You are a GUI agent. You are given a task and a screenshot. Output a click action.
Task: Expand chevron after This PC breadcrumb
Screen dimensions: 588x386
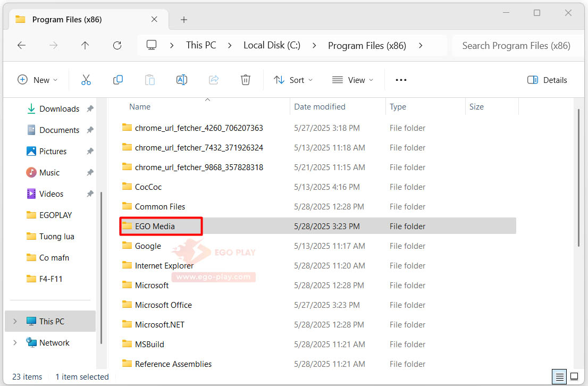[x=230, y=45]
